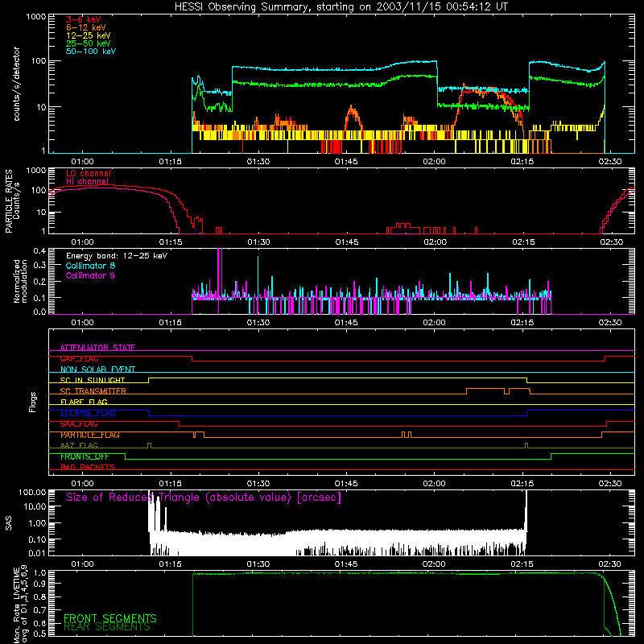Click the SC_TRANSMITTER flag label
The height and width of the screenshot is (644, 644).
coord(93,391)
